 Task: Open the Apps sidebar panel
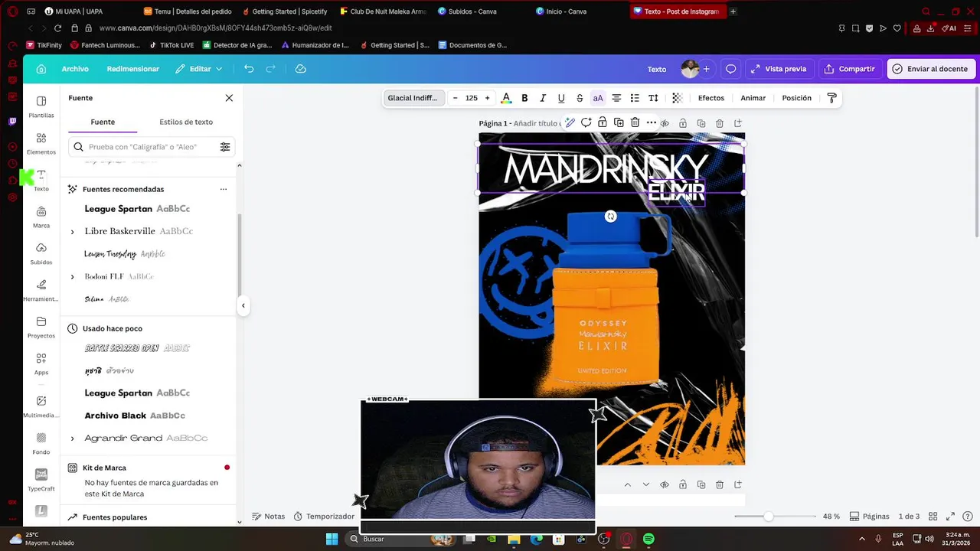coord(41,364)
